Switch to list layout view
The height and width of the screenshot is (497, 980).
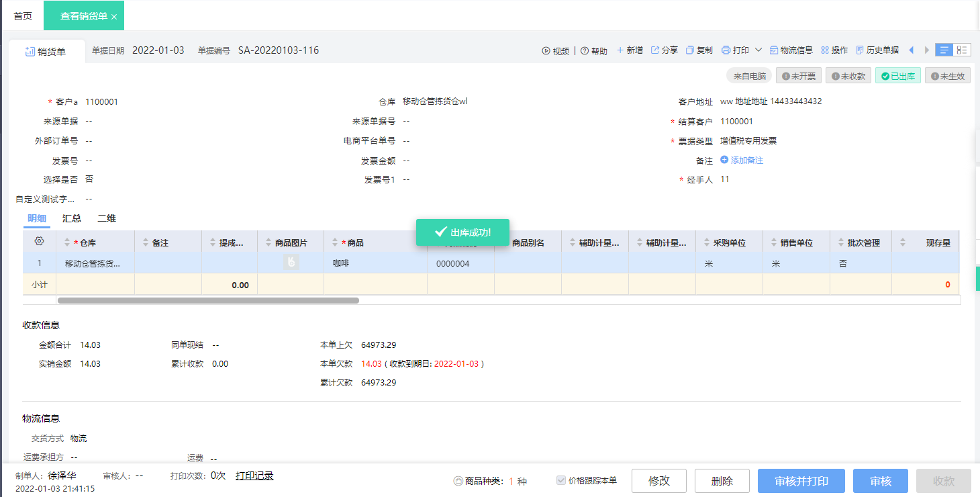point(944,50)
